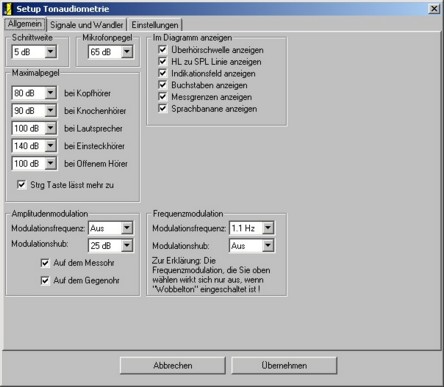Expand Amplitudenmodulation Modulationshub dropdown
This screenshot has width=444, height=387.
click(x=127, y=246)
